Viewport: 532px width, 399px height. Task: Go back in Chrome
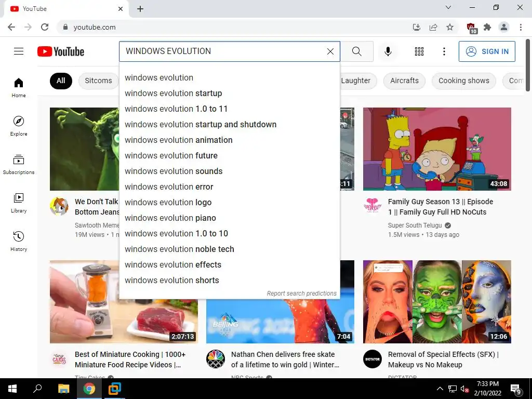pyautogui.click(x=11, y=27)
